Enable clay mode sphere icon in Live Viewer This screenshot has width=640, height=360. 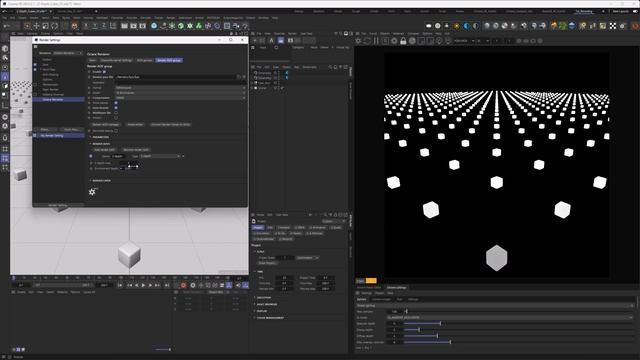click(x=412, y=41)
